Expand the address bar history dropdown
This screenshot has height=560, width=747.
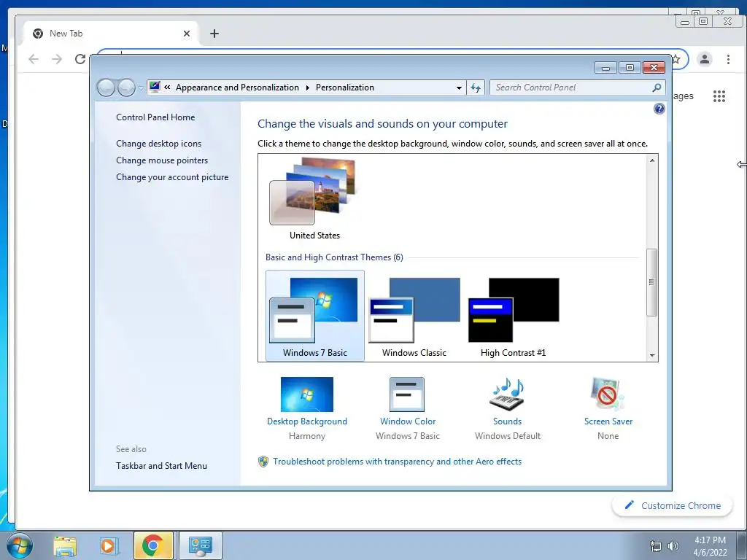(459, 87)
